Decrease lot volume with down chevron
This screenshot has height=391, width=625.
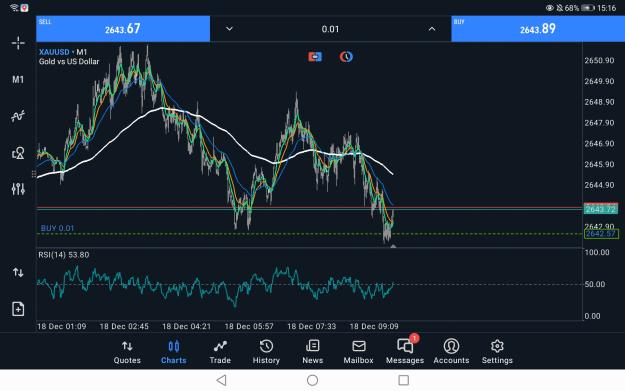click(x=229, y=29)
